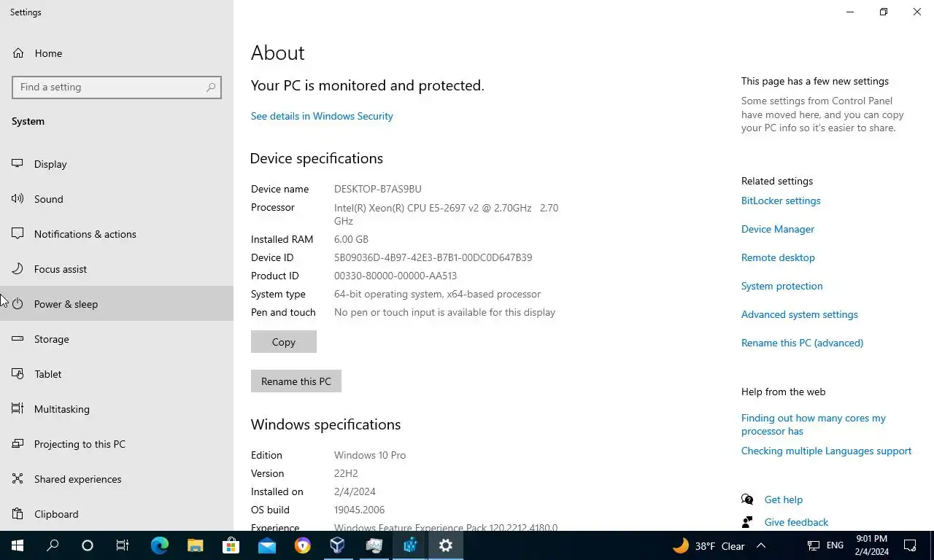This screenshot has height=560, width=934.
Task: Open Remote desktop link
Action: click(x=778, y=257)
